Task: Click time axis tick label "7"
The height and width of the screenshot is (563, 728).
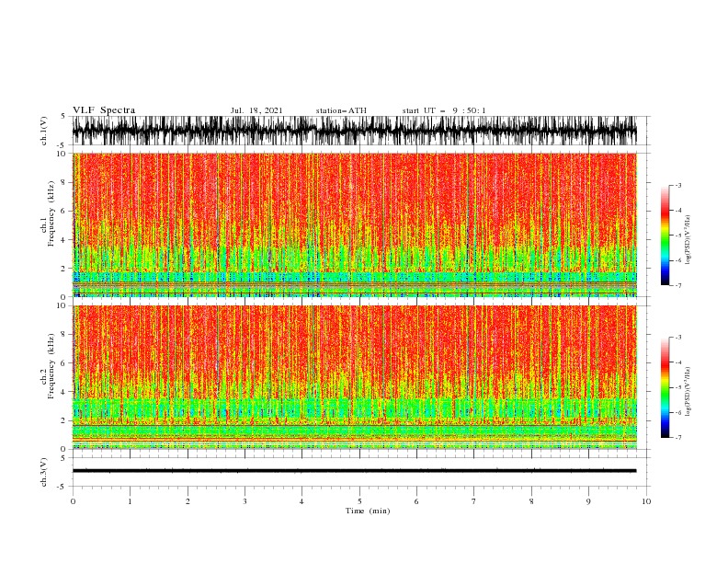Action: 474,501
